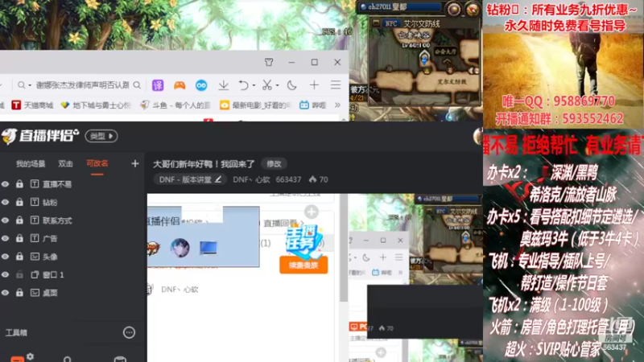Click the gray plus circle in preview
Screen dimensions: 644x362
pyautogui.click(x=312, y=212)
